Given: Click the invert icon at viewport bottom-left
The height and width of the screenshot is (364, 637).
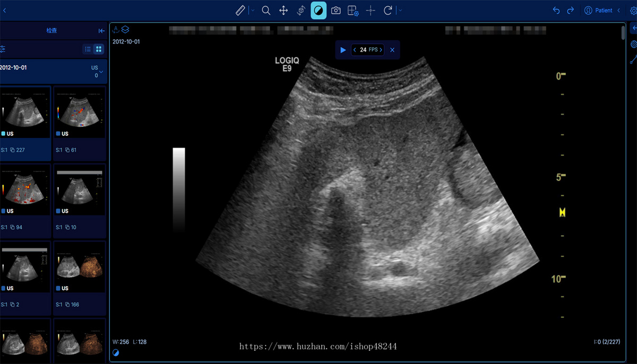Looking at the screenshot, I should coord(116,352).
